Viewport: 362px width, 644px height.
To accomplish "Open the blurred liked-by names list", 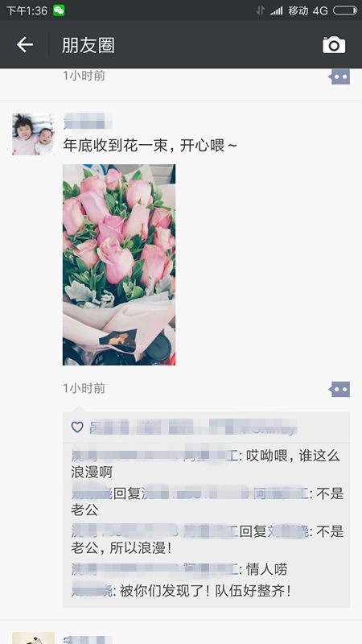I will pyautogui.click(x=193, y=427).
